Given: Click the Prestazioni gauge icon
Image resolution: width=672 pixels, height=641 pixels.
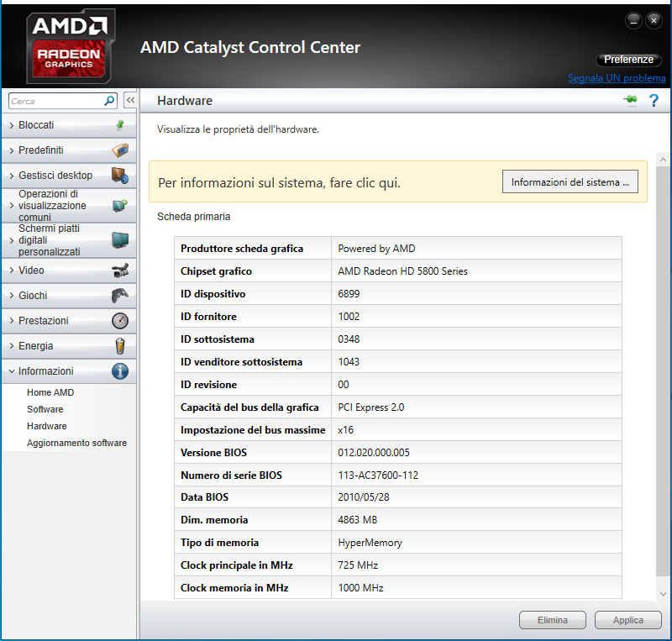Looking at the screenshot, I should point(120,321).
